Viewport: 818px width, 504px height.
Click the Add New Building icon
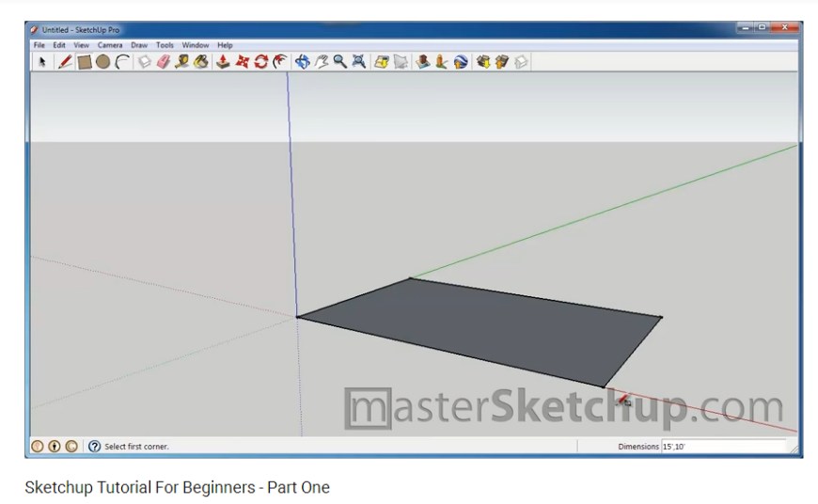(x=423, y=62)
